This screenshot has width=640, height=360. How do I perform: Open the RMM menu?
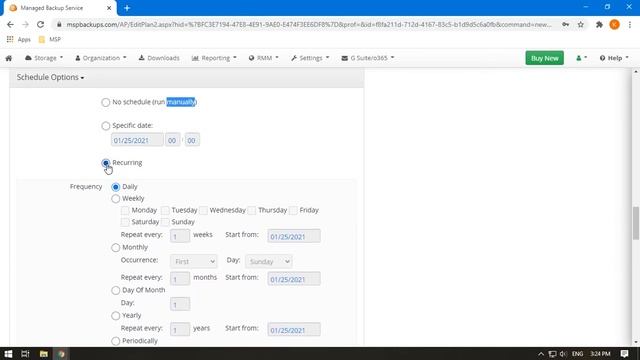pos(263,58)
